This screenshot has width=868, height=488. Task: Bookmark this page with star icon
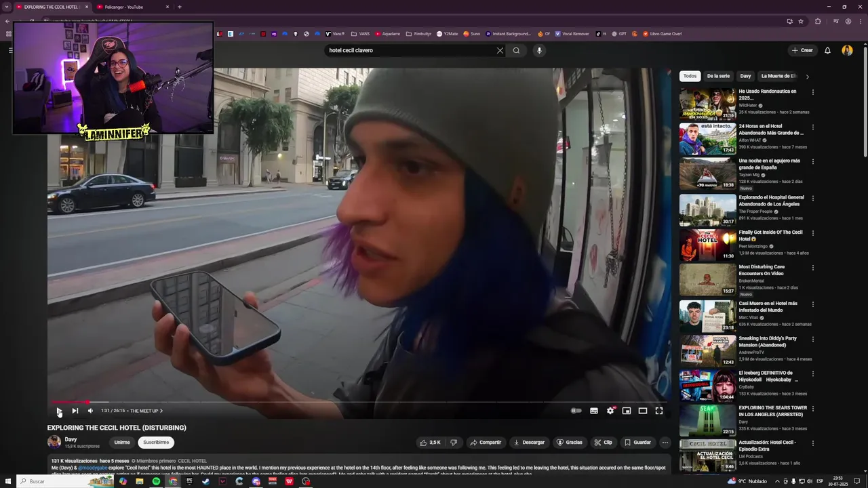pos(801,21)
